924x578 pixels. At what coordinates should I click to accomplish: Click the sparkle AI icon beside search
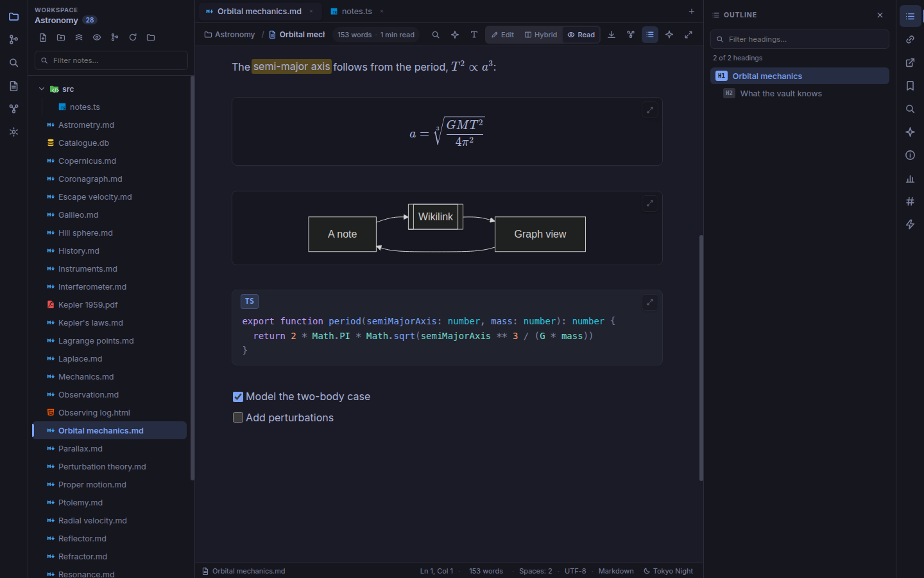tap(455, 35)
